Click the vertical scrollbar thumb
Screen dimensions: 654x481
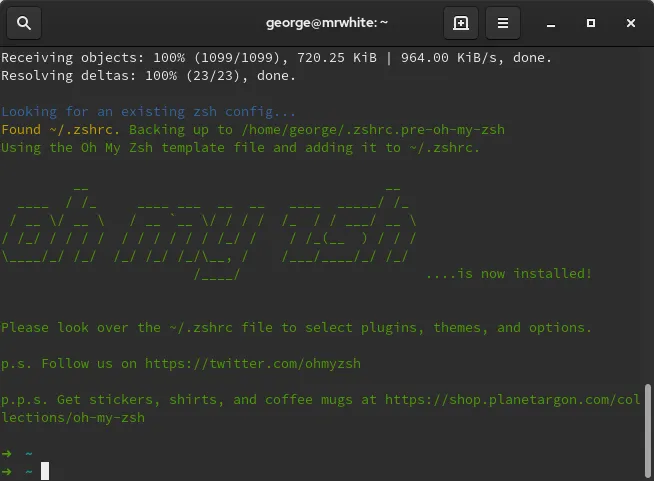647,427
